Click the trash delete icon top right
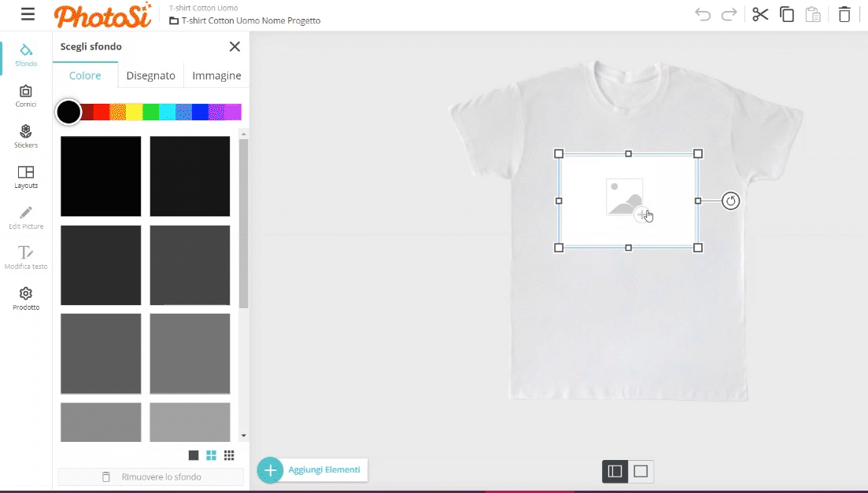The height and width of the screenshot is (493, 868). [844, 14]
